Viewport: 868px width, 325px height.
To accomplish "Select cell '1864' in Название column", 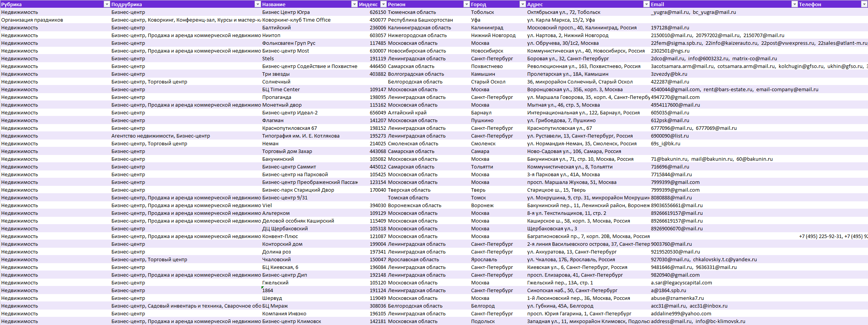I will tap(309, 290).
